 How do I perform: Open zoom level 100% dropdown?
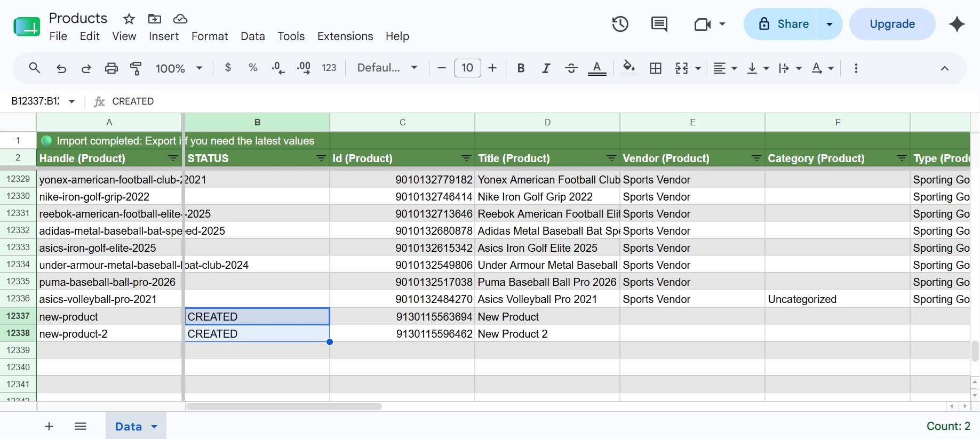tap(179, 68)
